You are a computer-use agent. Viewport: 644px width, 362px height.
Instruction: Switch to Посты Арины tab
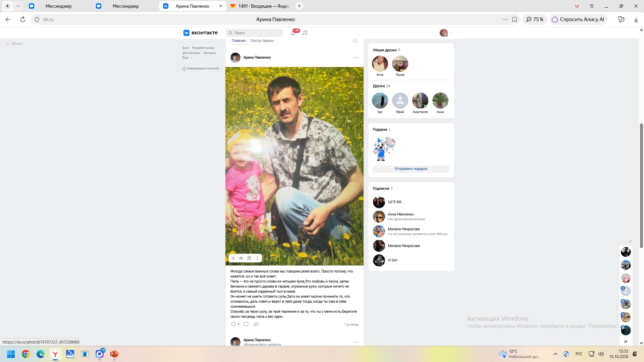[262, 41]
